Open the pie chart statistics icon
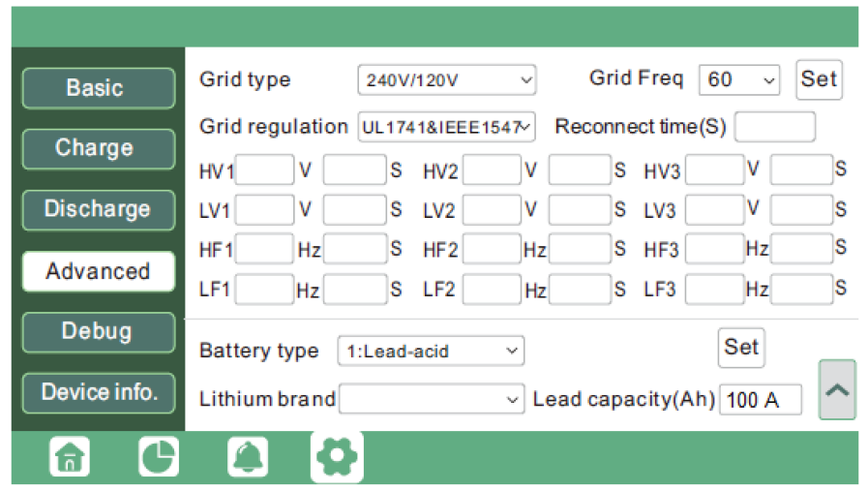Image resolution: width=868 pixels, height=491 pixels. pyautogui.click(x=159, y=457)
